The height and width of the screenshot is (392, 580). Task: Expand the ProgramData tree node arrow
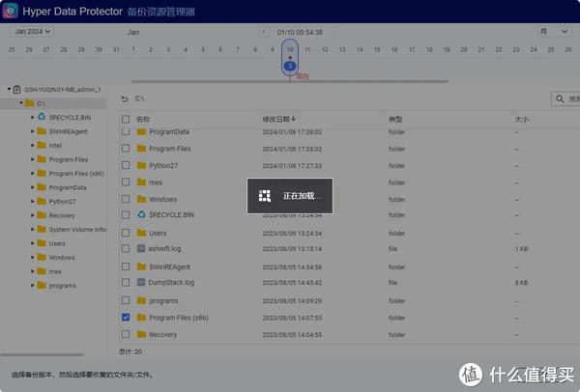[33, 187]
